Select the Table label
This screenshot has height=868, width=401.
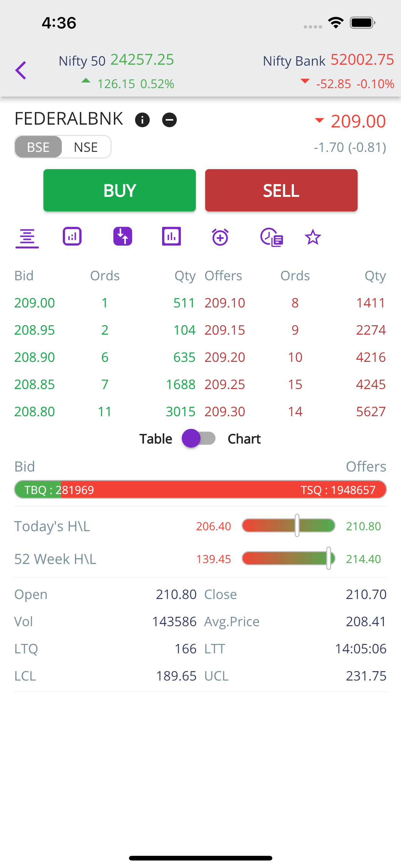point(156,439)
